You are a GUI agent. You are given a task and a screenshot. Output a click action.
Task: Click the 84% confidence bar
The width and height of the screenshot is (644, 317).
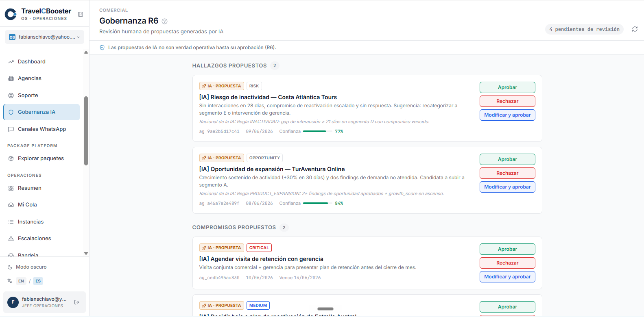(x=318, y=203)
